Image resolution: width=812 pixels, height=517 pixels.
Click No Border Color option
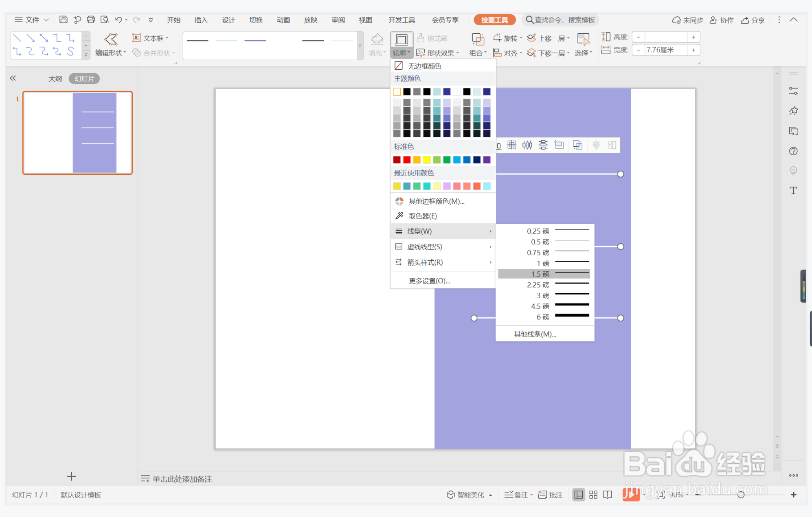[424, 66]
